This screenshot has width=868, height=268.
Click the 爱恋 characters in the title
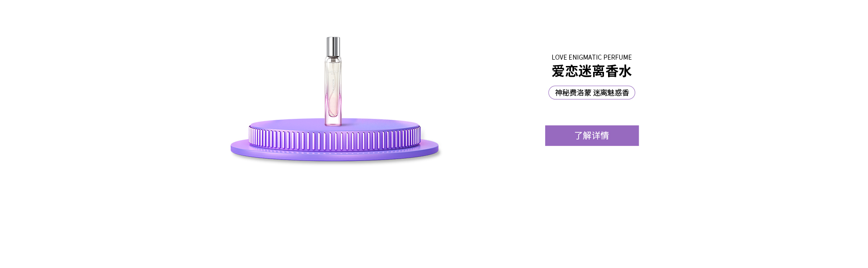(x=565, y=71)
